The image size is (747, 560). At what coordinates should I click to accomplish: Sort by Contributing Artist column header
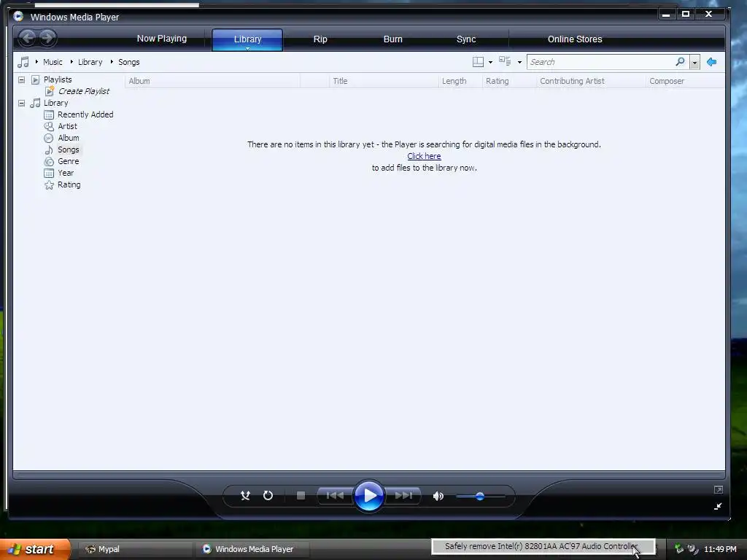point(591,81)
